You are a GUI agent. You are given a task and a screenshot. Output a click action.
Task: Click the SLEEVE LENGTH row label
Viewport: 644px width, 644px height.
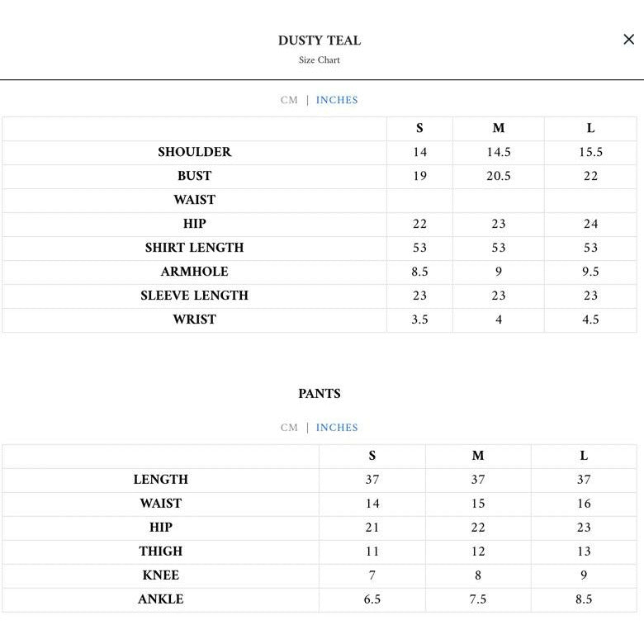coord(195,296)
